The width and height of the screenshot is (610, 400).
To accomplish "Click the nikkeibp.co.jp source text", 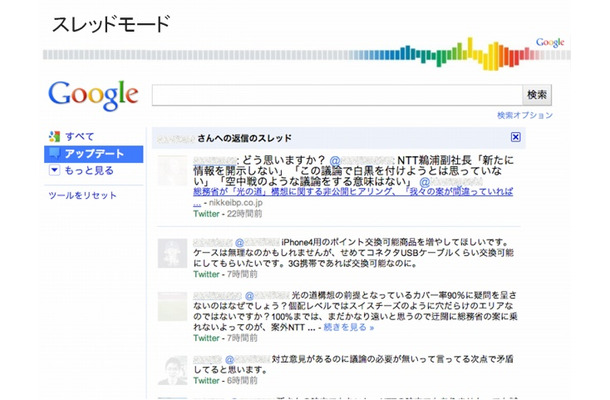I will coord(236,203).
